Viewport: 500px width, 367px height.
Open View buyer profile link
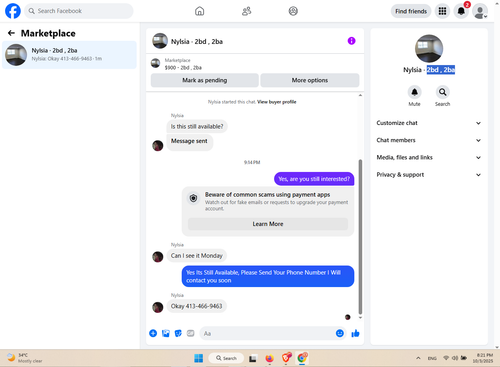tap(277, 102)
